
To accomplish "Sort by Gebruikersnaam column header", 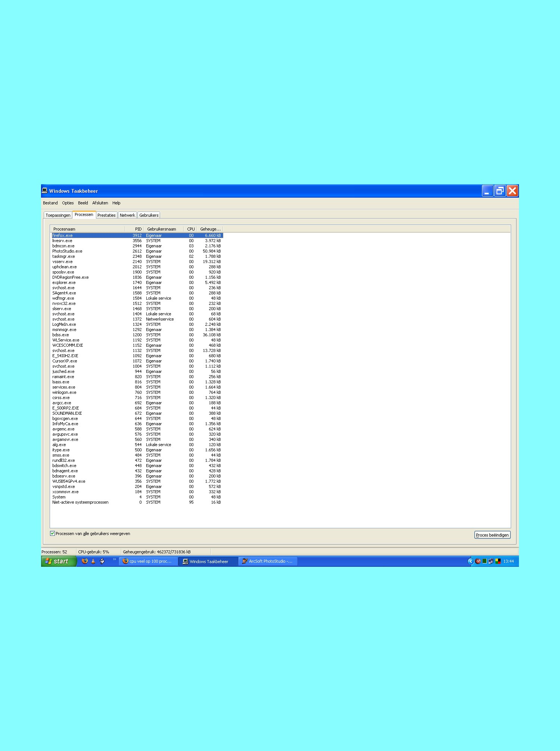I will tap(164, 229).
